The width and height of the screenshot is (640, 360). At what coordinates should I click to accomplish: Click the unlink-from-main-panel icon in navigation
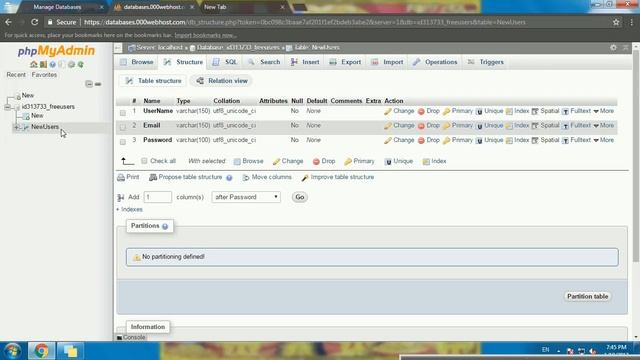(x=98, y=84)
